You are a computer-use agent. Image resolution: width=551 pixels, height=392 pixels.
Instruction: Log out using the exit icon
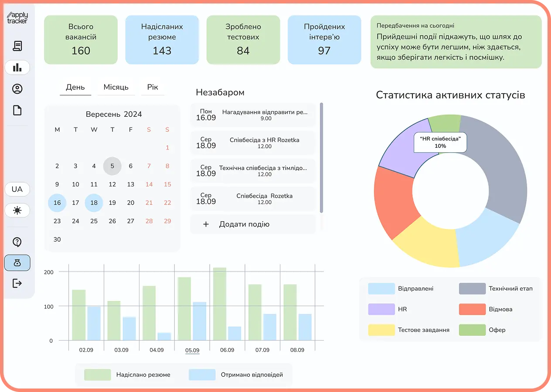pos(17,284)
